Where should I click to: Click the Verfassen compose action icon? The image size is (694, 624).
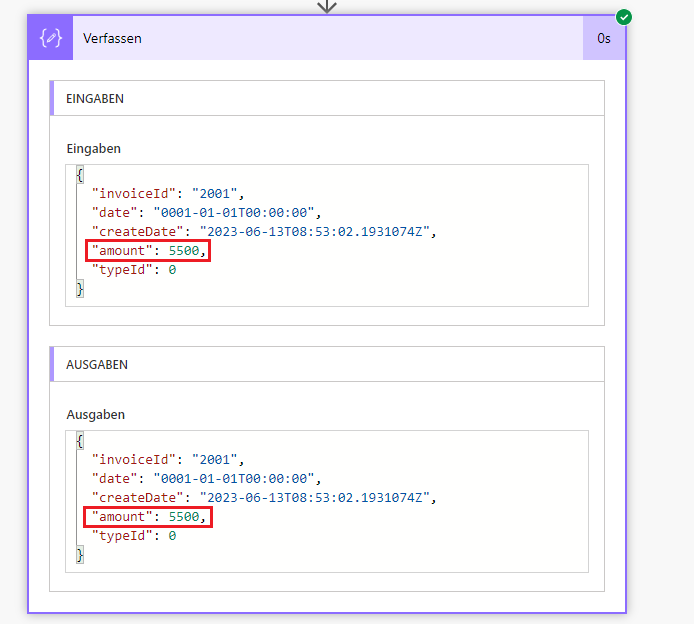(50, 38)
